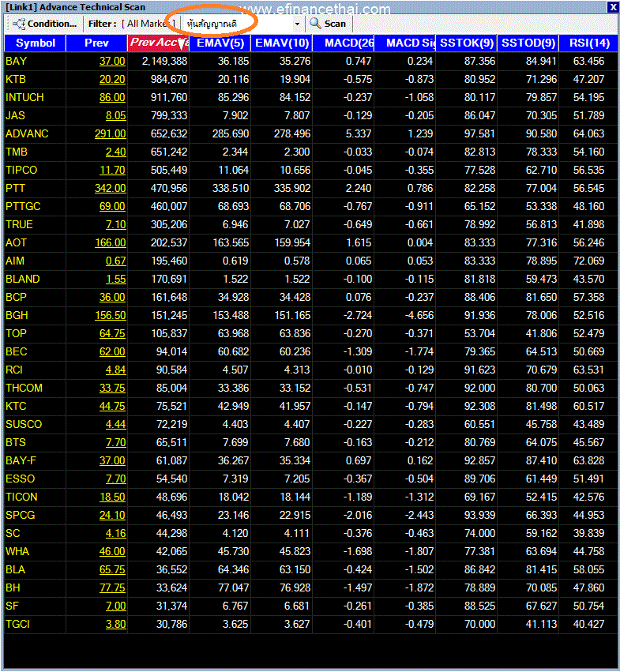
Task: Select the PTTGC symbol
Action: coord(23,207)
